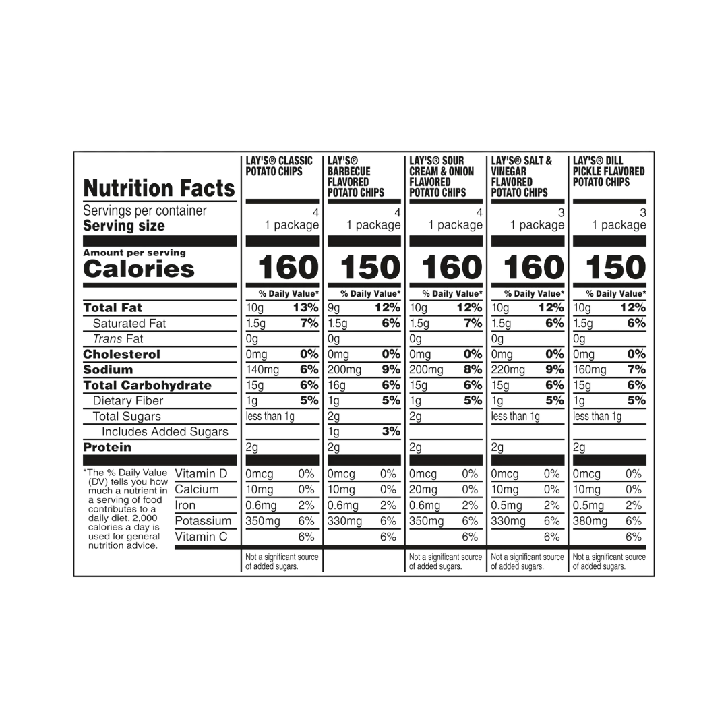
Task: Click the Sodium row label
Action: tap(108, 369)
